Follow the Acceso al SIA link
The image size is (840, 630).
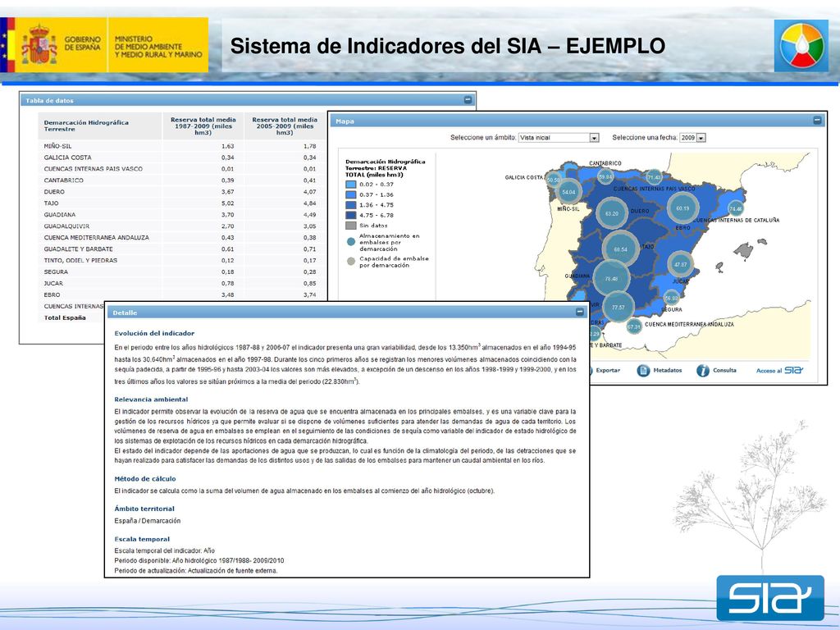779,370
